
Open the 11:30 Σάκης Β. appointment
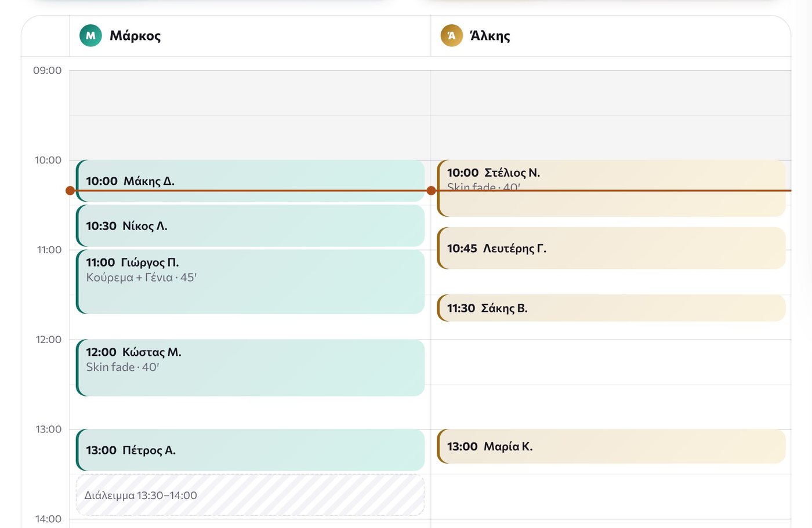click(611, 308)
